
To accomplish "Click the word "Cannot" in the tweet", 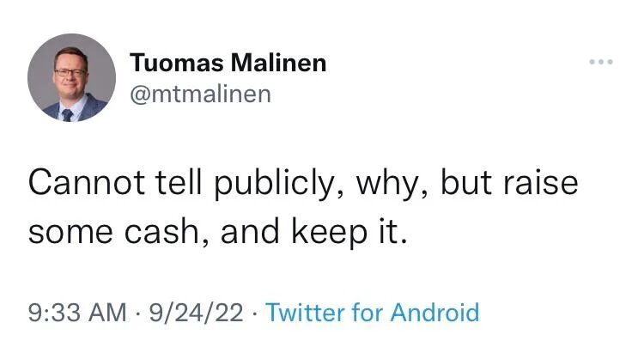I will click(x=87, y=183).
